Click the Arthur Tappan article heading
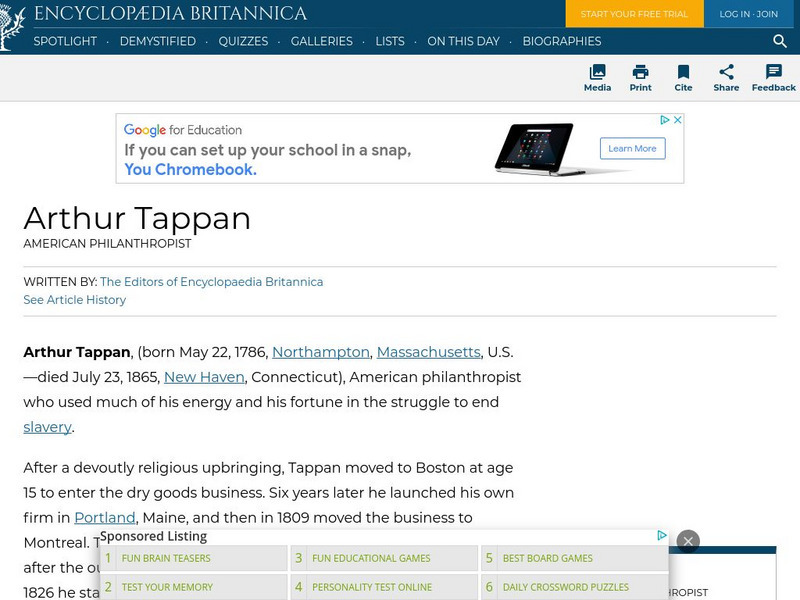 coord(137,218)
